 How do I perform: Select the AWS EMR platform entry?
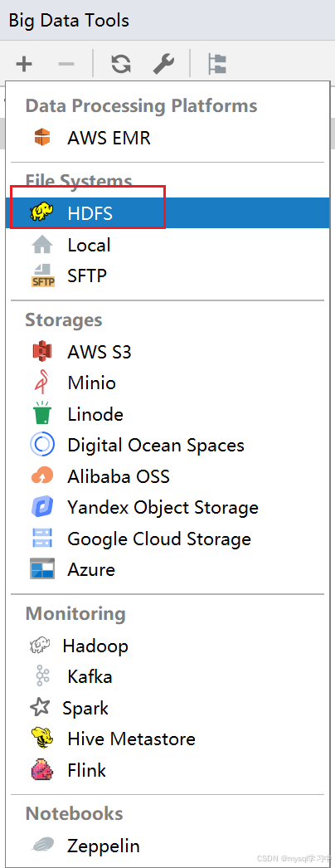[x=167, y=137]
